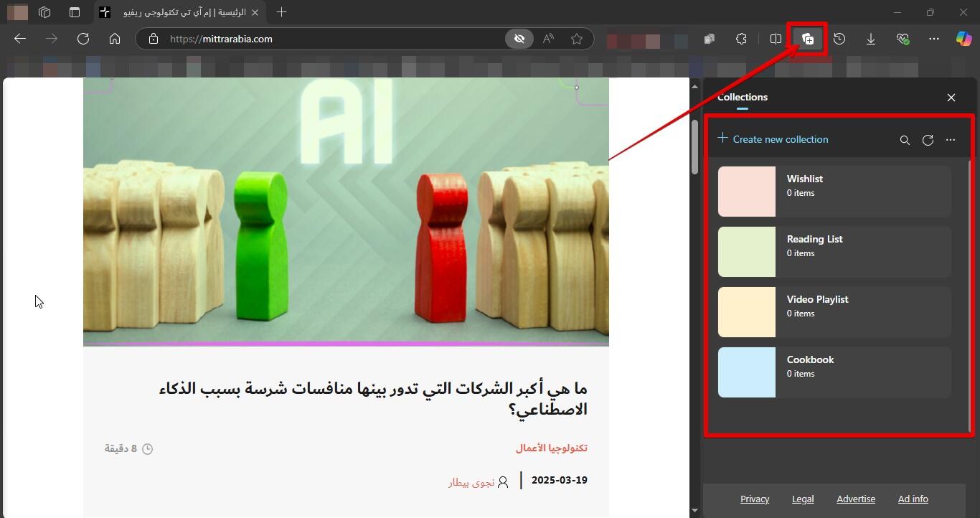Open the Wishlist collection
Viewport: 980px width, 518px height.
pos(834,192)
